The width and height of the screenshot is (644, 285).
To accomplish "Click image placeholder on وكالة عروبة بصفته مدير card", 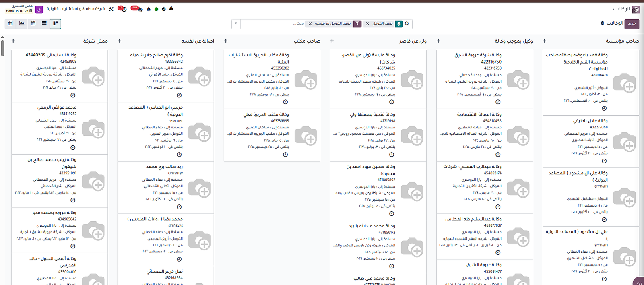I will click(93, 231).
